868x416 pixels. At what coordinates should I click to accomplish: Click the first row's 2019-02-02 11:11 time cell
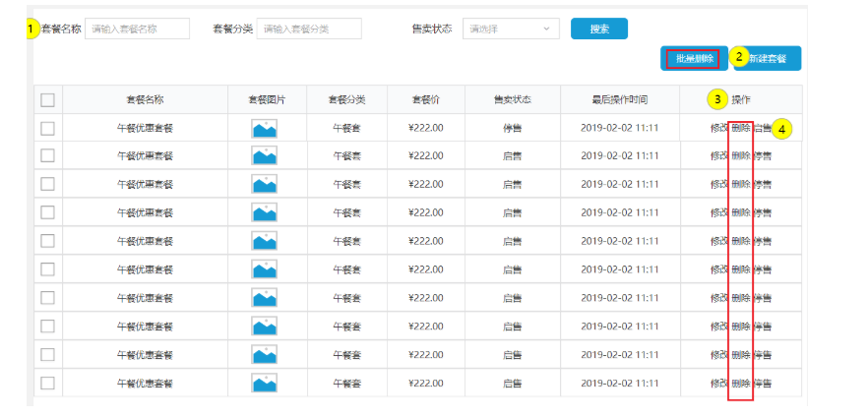point(619,128)
